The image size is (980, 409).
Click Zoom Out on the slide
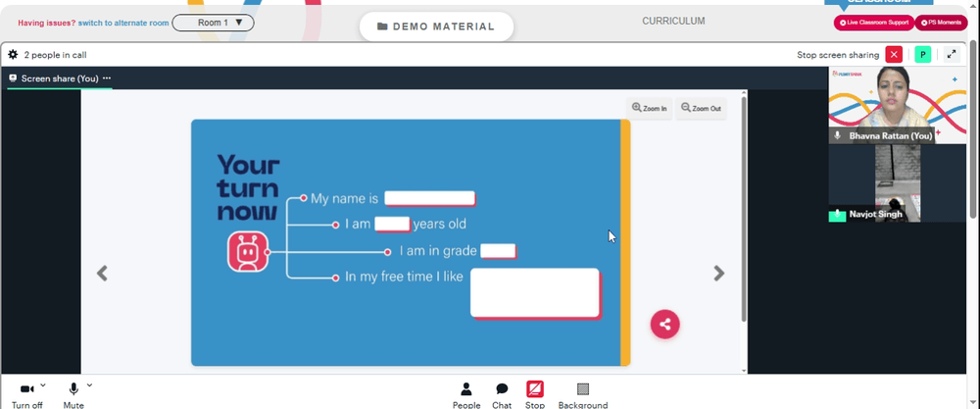pyautogui.click(x=701, y=108)
